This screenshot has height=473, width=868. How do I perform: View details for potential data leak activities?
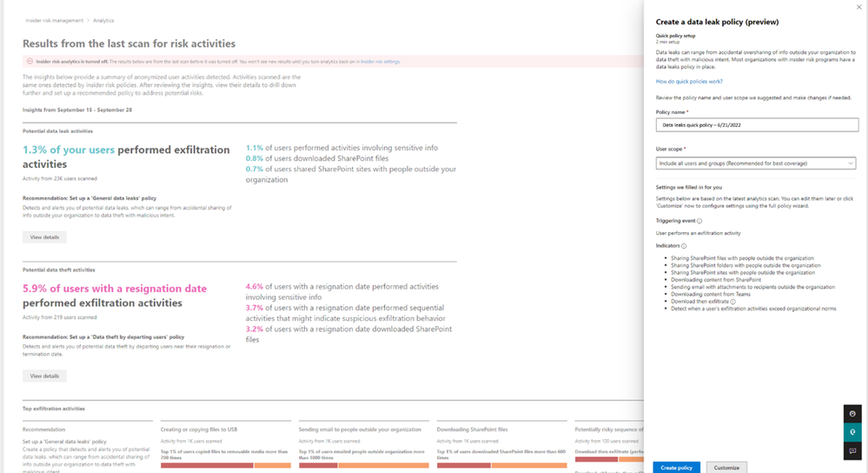(x=44, y=237)
